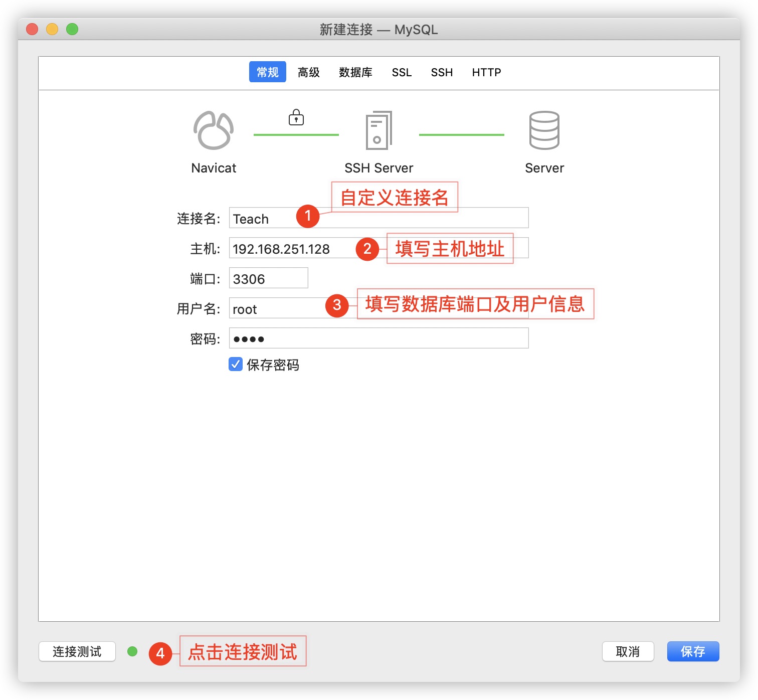Screen dimensions: 758x700
Task: Click the 保存密码 label text
Action: click(x=273, y=365)
